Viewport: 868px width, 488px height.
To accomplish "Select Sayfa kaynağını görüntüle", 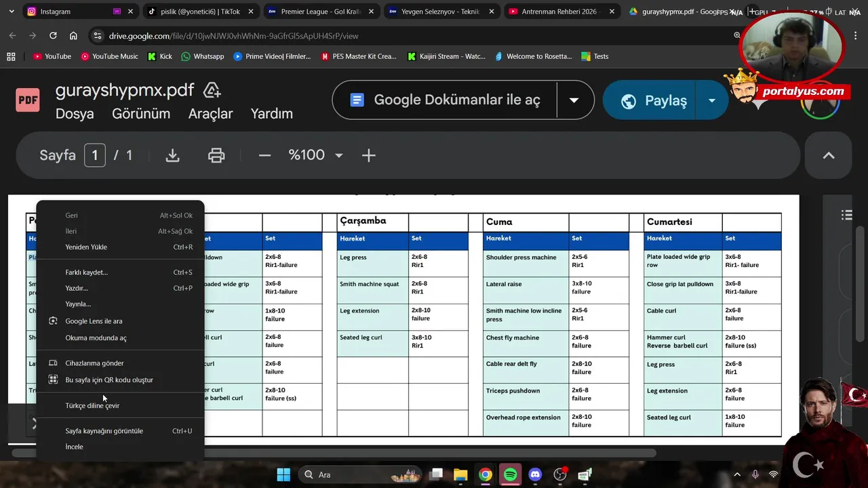I will pos(120,430).
